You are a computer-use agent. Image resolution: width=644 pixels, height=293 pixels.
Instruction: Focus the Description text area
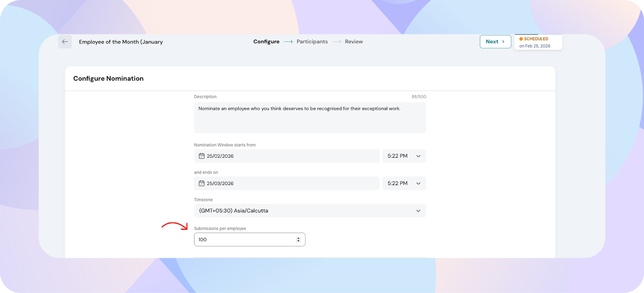coord(310,118)
